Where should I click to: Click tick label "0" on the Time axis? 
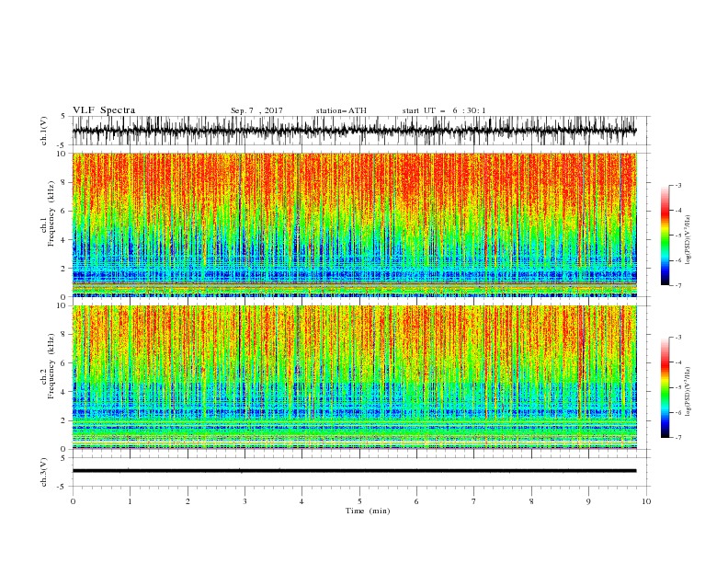(x=73, y=501)
